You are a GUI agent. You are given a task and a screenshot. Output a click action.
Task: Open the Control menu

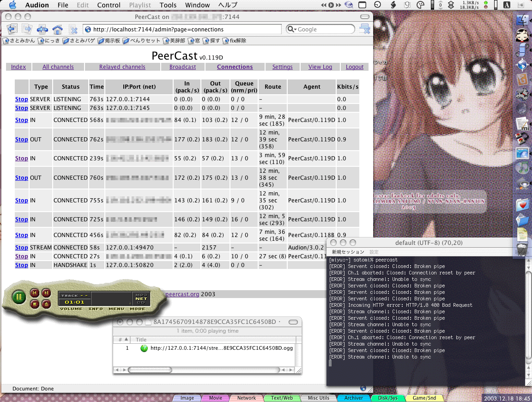pyautogui.click(x=109, y=5)
